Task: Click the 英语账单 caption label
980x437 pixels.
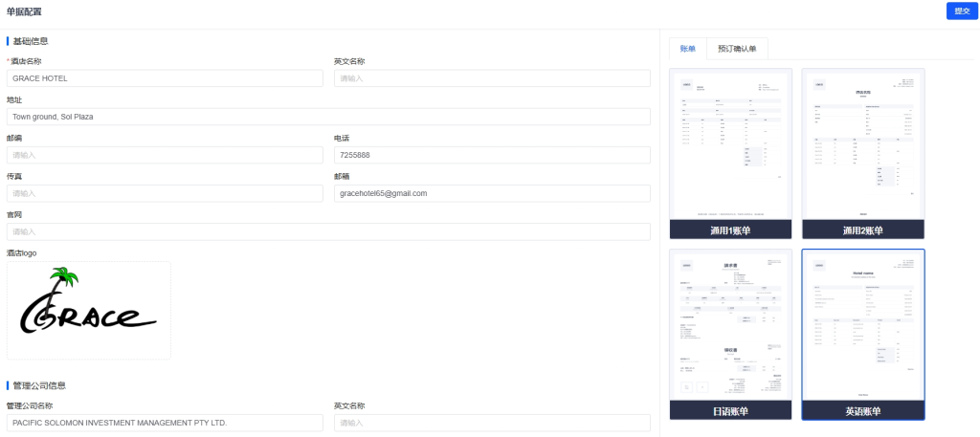Action: (863, 411)
